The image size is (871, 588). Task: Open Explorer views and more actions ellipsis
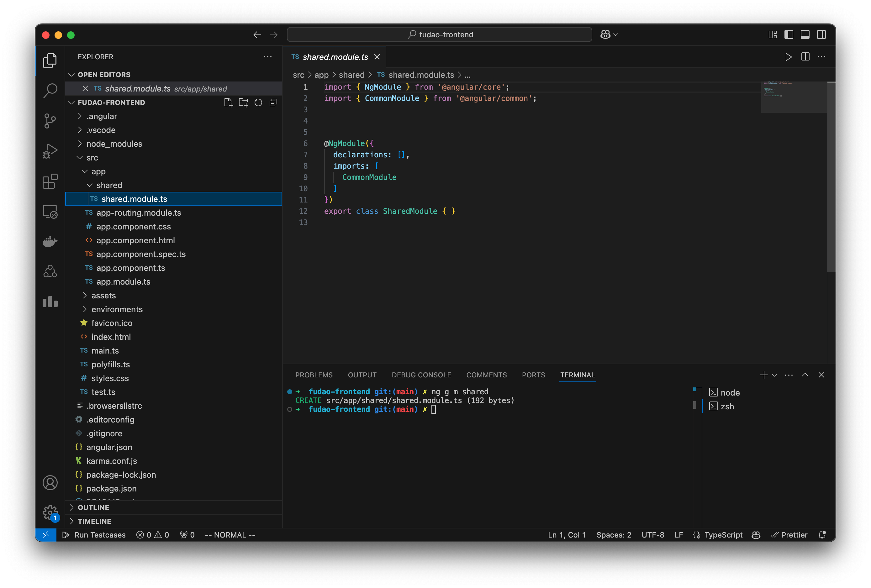pos(267,57)
